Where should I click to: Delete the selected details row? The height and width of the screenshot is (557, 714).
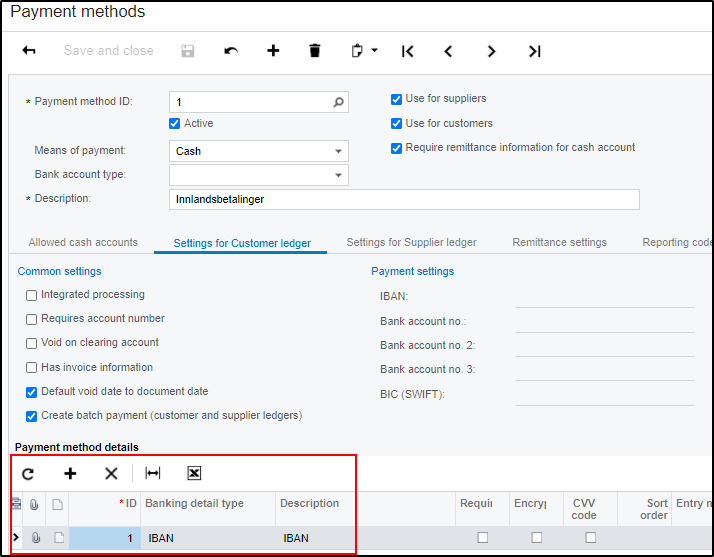pyautogui.click(x=111, y=473)
